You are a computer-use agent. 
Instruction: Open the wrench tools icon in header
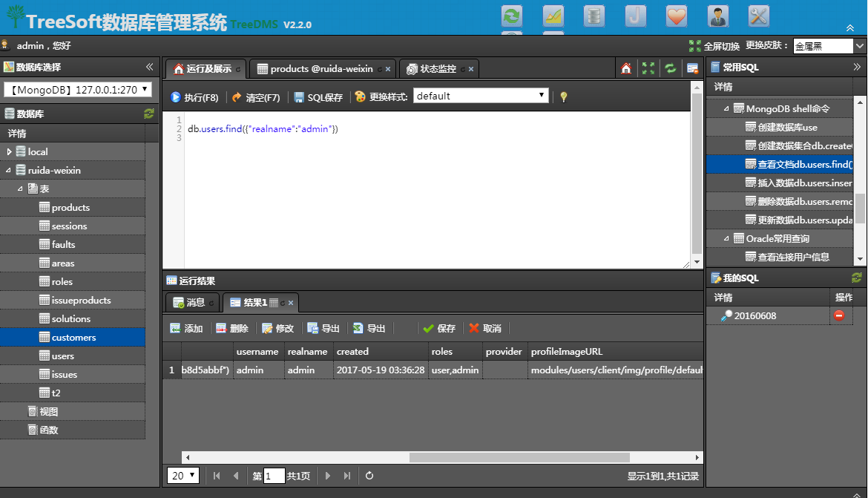tap(759, 16)
